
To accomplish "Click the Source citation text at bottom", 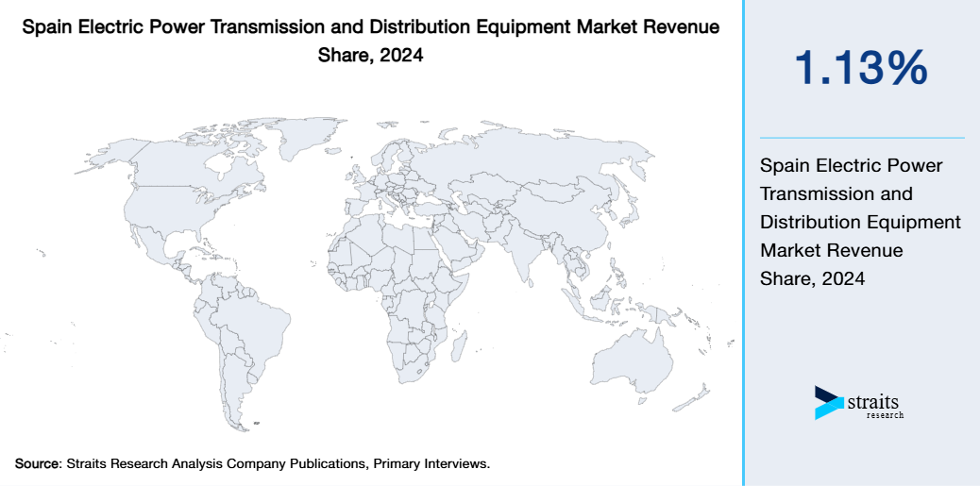I will [252, 464].
